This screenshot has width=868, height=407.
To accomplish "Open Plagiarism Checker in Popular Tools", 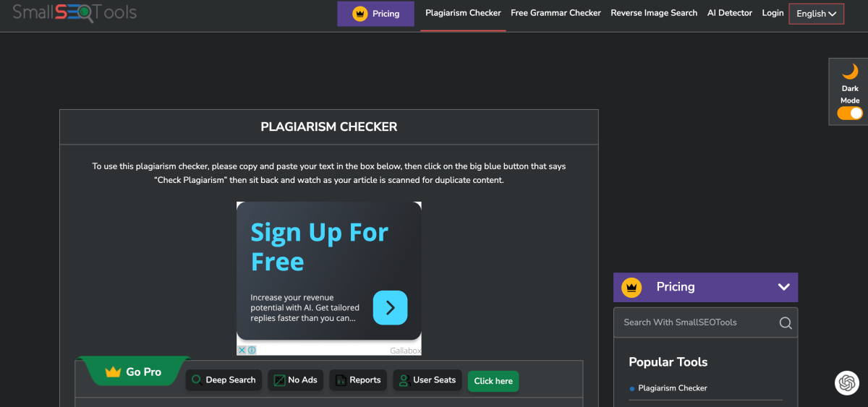I will tap(673, 388).
